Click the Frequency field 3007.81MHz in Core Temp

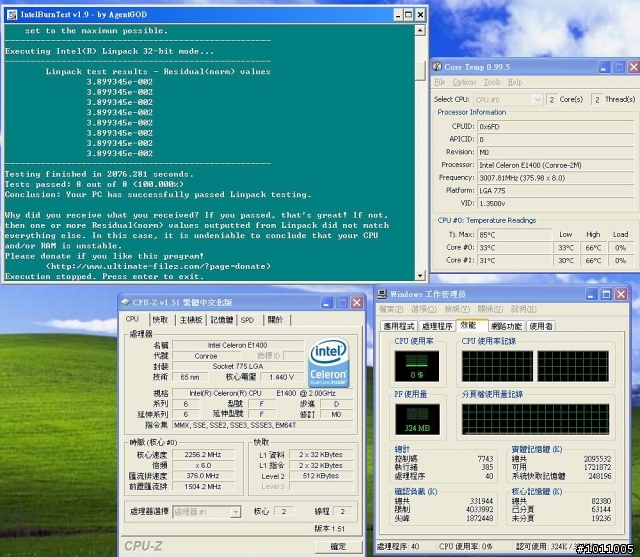pos(556,178)
